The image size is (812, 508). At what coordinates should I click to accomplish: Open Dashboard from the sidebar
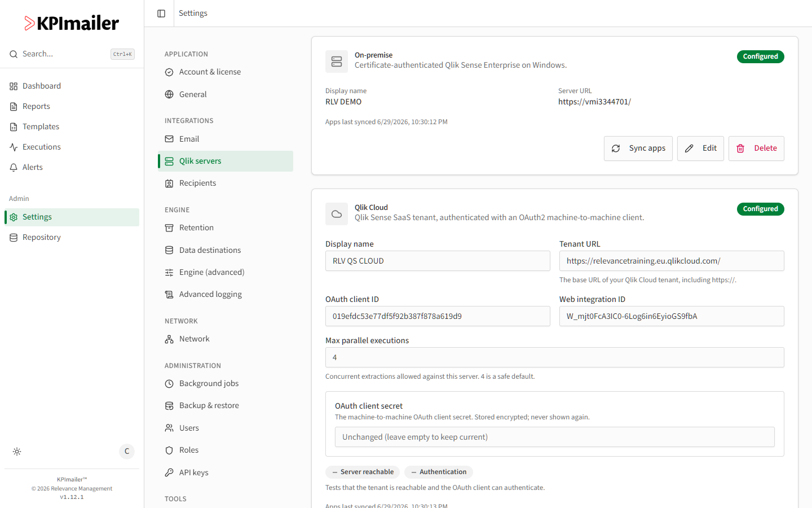tap(72, 86)
